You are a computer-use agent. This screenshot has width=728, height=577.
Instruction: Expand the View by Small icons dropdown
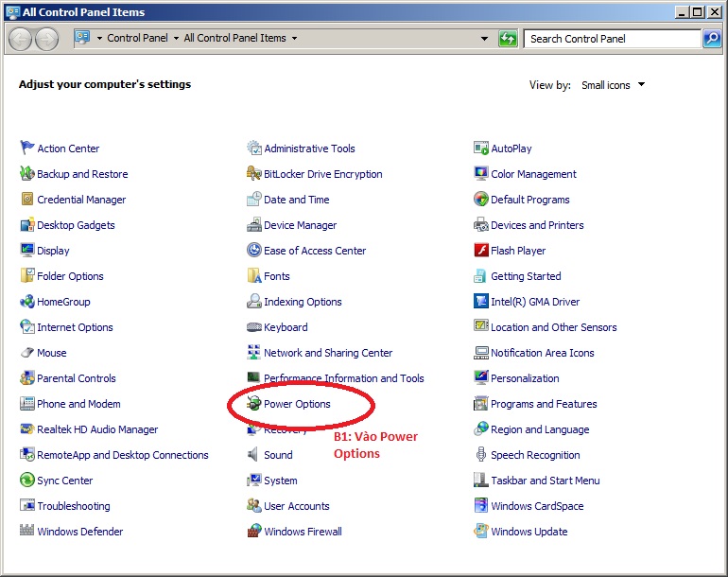click(x=613, y=85)
